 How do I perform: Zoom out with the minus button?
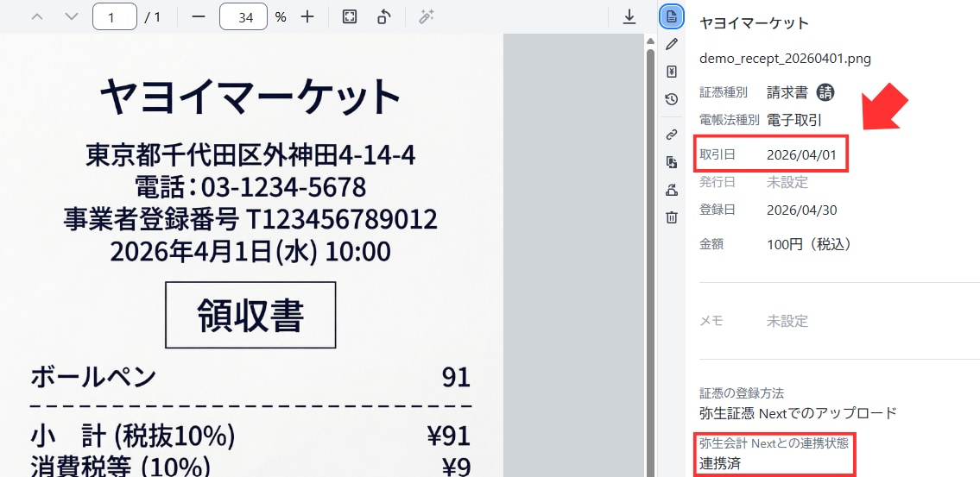point(198,17)
